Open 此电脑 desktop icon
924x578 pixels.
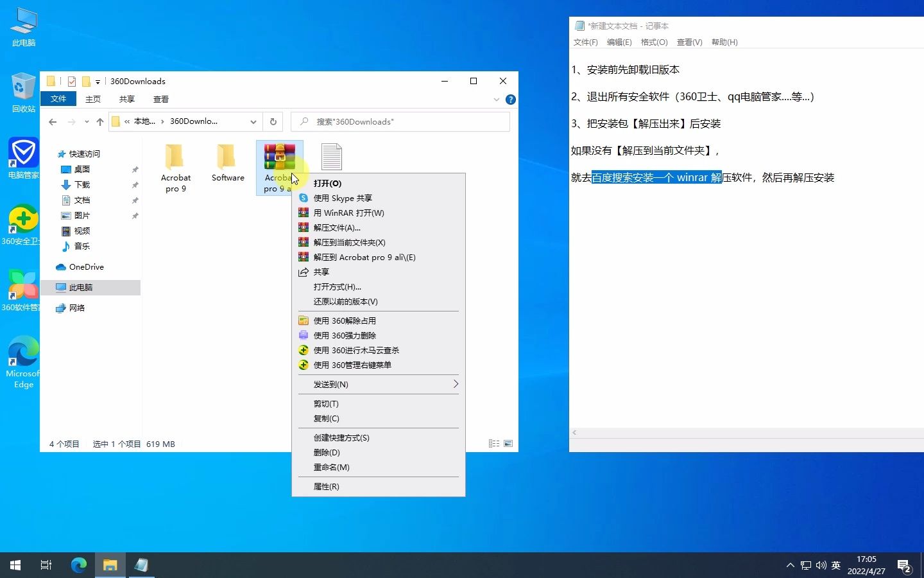coord(22,26)
